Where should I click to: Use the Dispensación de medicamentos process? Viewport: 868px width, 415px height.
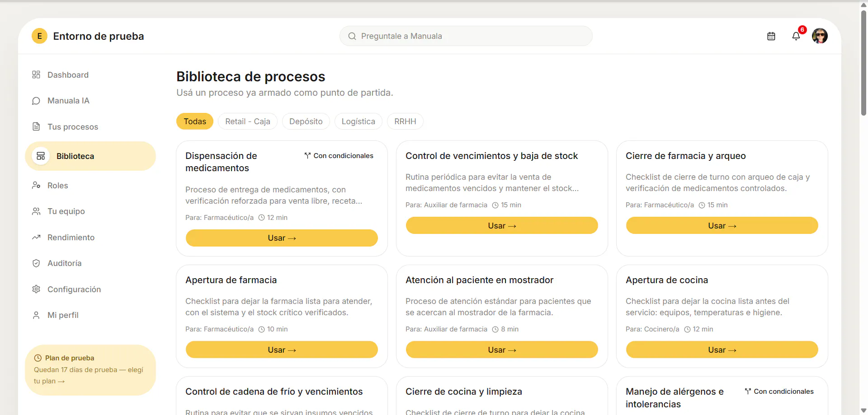click(x=282, y=238)
